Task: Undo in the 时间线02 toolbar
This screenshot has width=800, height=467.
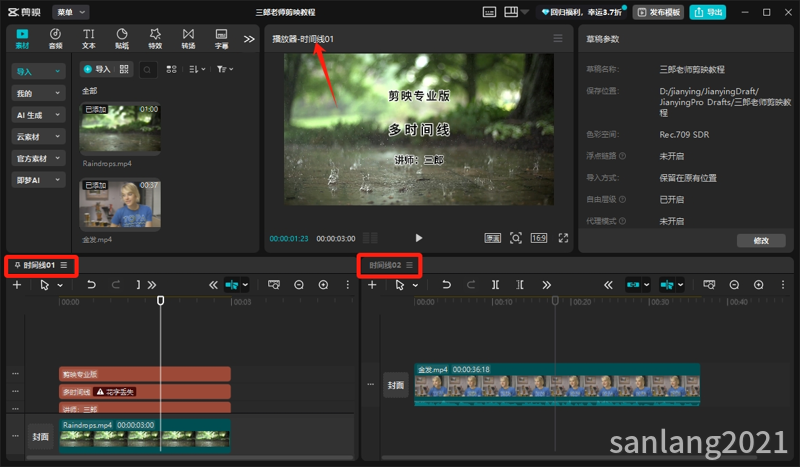Action: (x=446, y=285)
